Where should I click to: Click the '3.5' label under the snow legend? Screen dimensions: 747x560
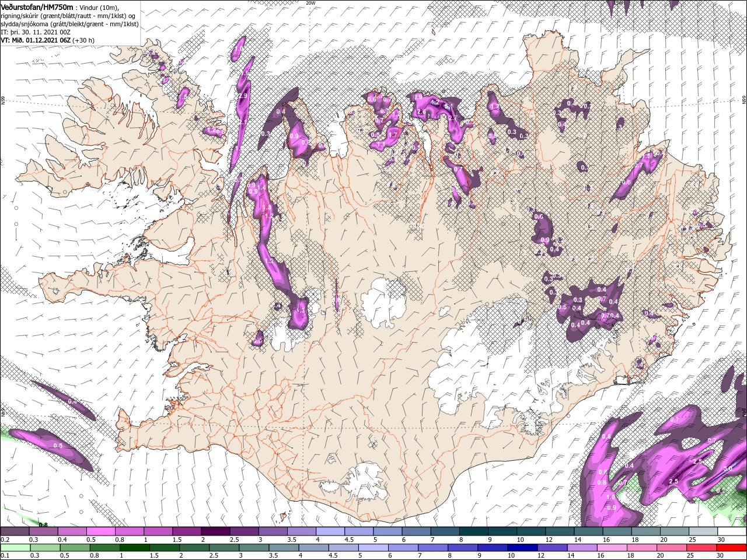coord(291,540)
